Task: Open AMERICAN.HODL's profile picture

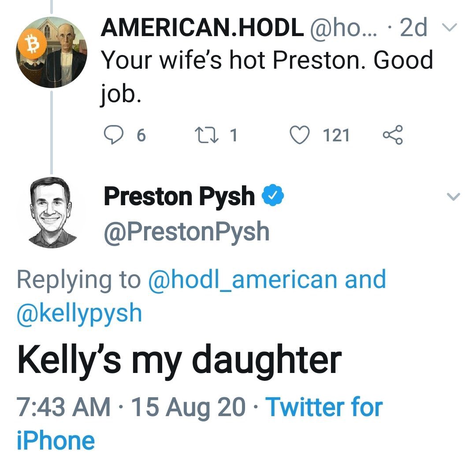Action: pos(52,54)
